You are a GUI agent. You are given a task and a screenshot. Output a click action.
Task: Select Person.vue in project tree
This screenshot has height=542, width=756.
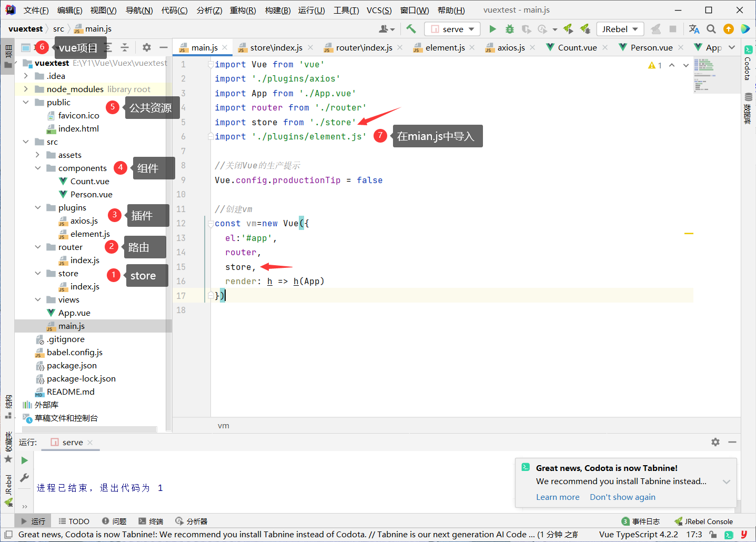tap(92, 194)
